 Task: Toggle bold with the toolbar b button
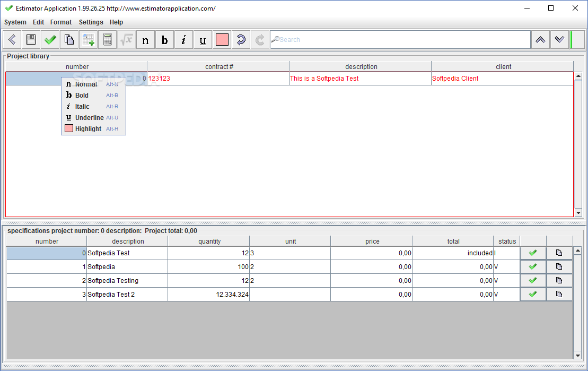coord(164,40)
